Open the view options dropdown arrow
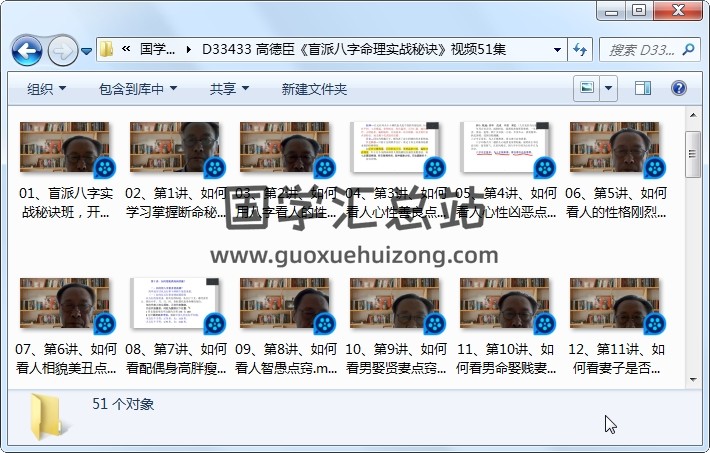The height and width of the screenshot is (453, 710). [x=608, y=88]
